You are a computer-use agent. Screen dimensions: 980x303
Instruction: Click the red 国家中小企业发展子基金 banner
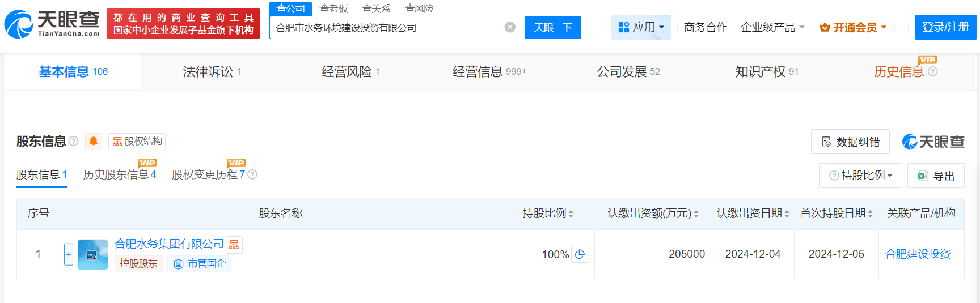pos(183,24)
